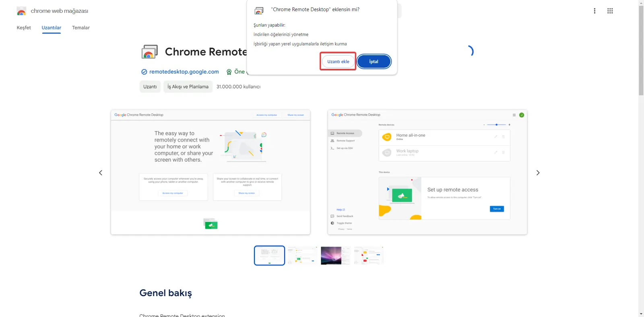Click the extension icon in the install dialog
This screenshot has width=644, height=317.
259,10
